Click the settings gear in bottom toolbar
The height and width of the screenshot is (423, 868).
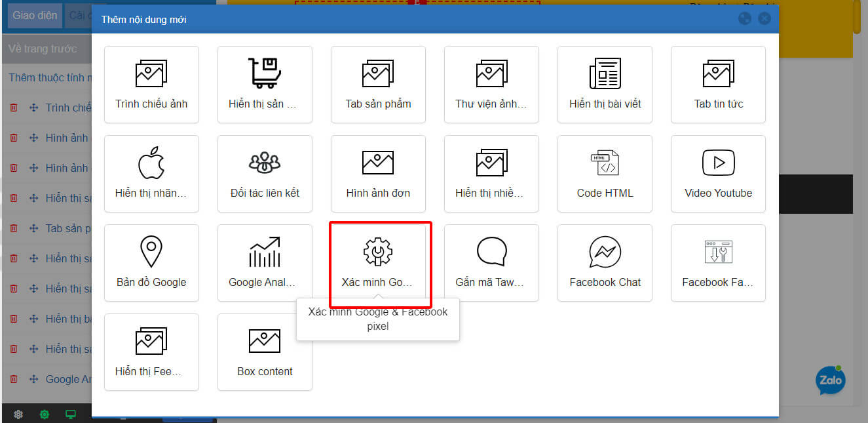[x=18, y=414]
